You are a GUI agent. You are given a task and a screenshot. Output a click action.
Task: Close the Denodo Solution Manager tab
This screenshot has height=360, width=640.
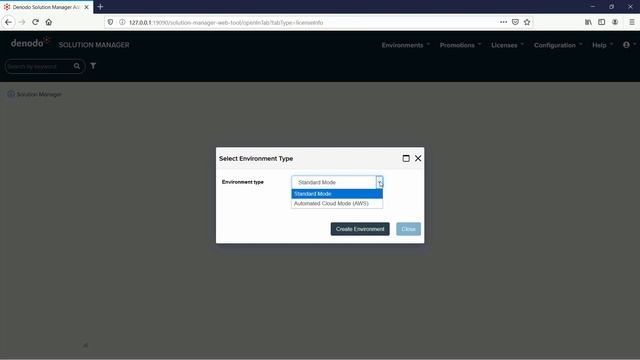[86, 7]
